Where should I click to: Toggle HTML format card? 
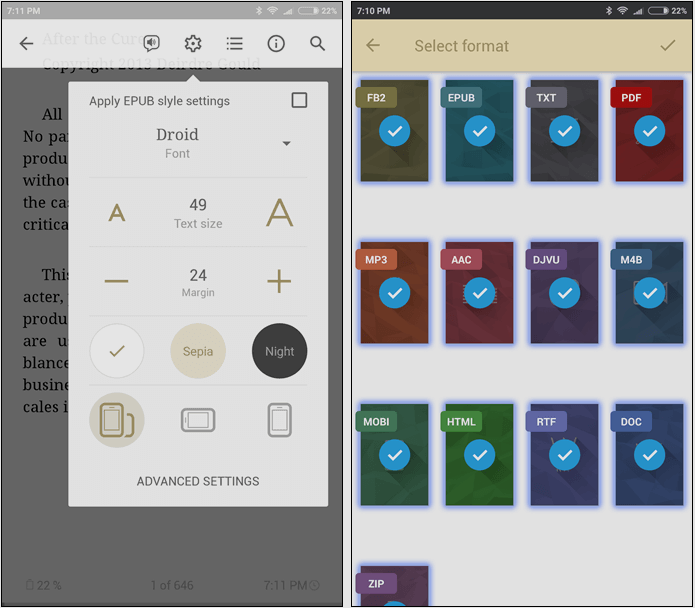click(480, 455)
